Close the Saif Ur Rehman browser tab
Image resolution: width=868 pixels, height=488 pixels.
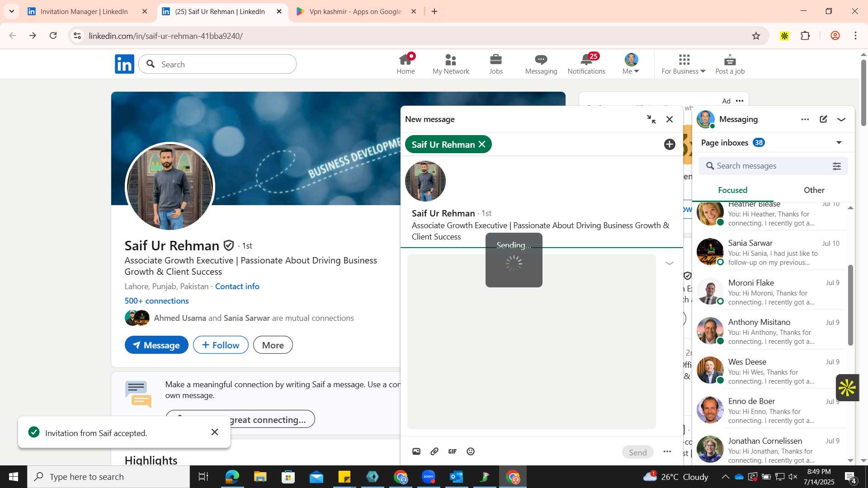(279, 12)
